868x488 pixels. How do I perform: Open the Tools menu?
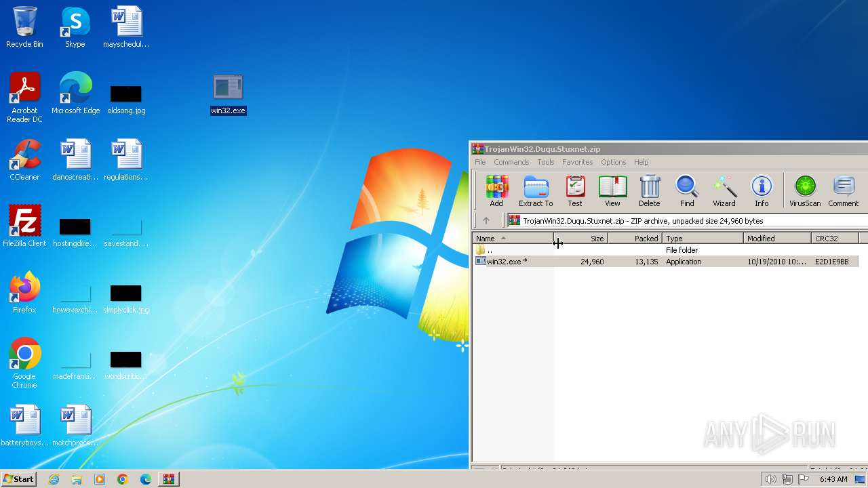pos(546,162)
